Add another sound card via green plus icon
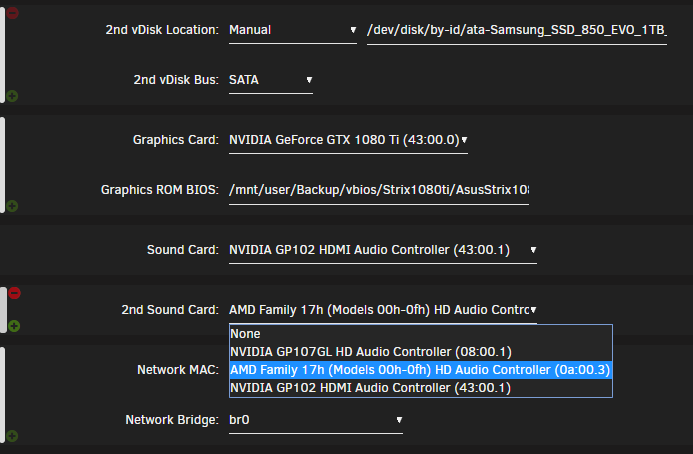Image resolution: width=693 pixels, height=454 pixels. pyautogui.click(x=14, y=326)
